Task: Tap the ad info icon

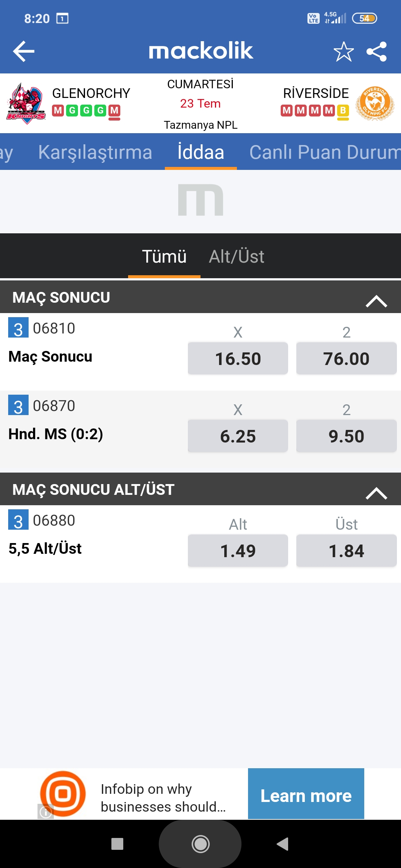Action: (x=46, y=812)
